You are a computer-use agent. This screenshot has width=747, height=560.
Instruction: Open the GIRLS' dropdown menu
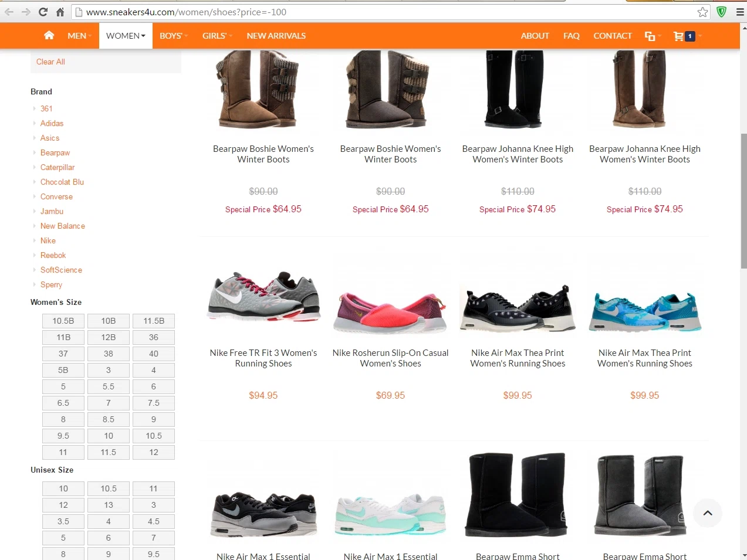click(217, 36)
